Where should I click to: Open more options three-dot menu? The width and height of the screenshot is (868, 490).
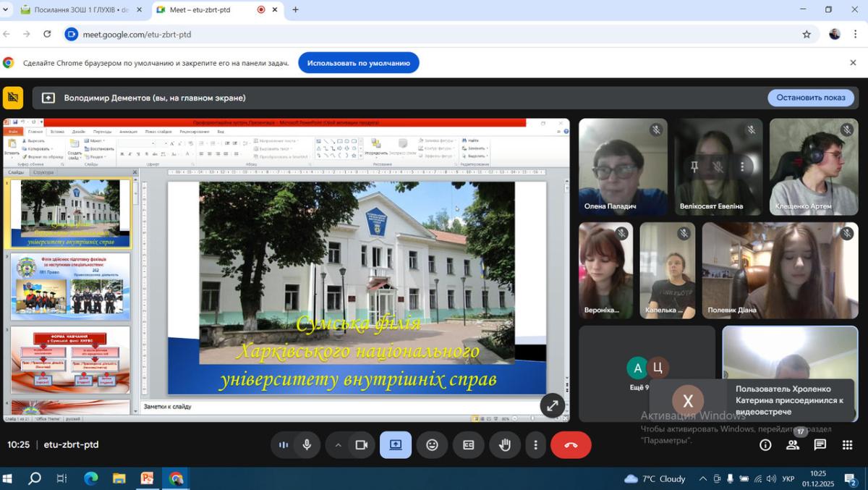point(535,445)
